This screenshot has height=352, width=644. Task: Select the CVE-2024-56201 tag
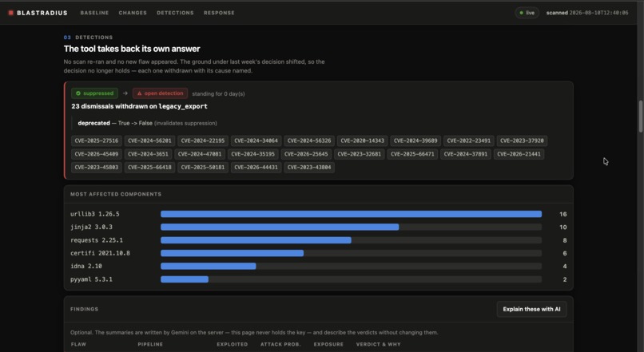click(x=149, y=140)
